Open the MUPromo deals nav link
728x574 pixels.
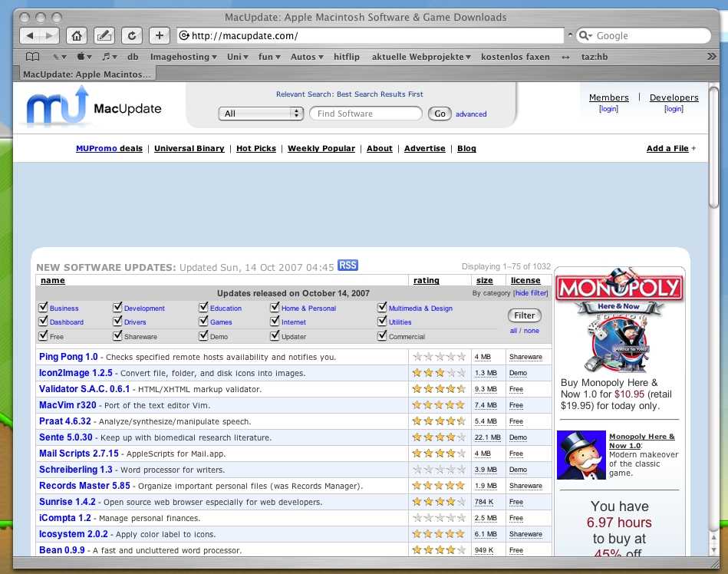(109, 148)
